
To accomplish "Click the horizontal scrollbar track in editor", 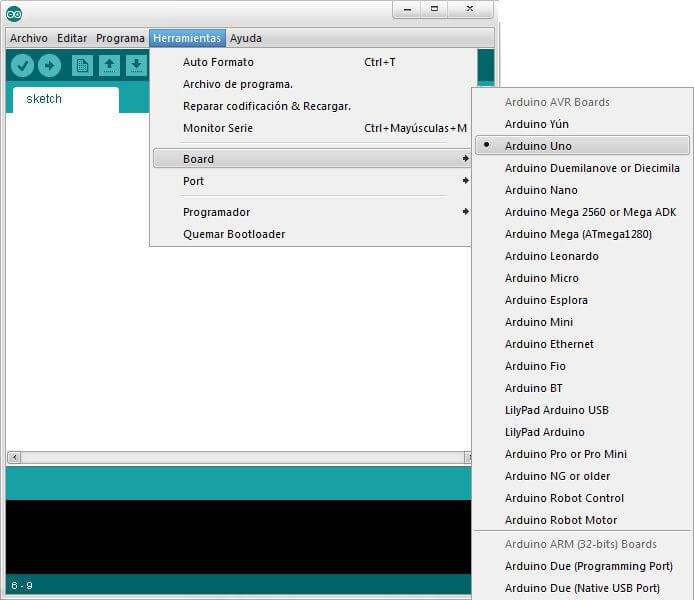I will pos(242,457).
